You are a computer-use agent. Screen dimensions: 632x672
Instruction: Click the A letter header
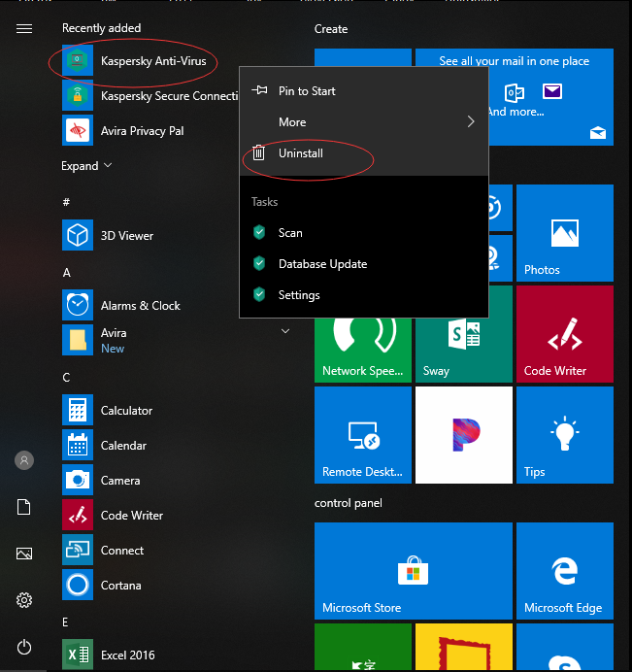(x=66, y=273)
